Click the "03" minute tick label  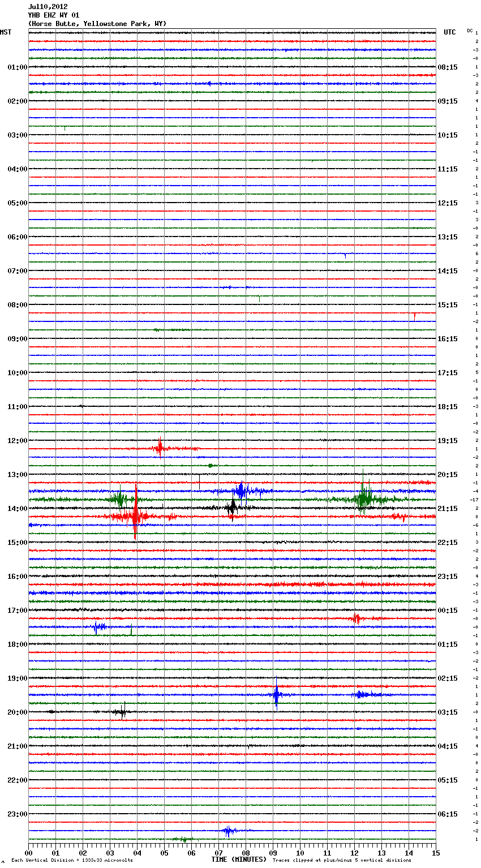pyautogui.click(x=110, y=853)
